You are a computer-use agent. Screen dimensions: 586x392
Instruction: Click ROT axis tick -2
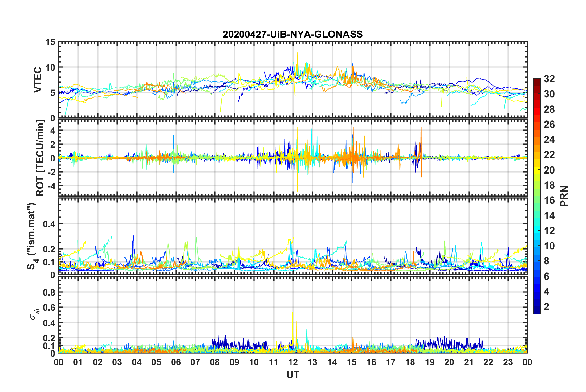pos(51,172)
